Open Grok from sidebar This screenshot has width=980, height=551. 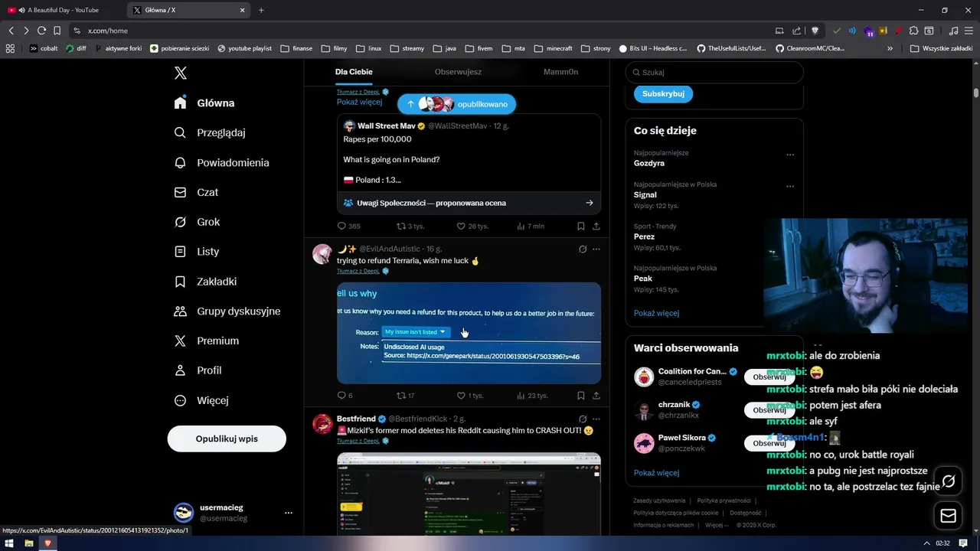pyautogui.click(x=197, y=222)
